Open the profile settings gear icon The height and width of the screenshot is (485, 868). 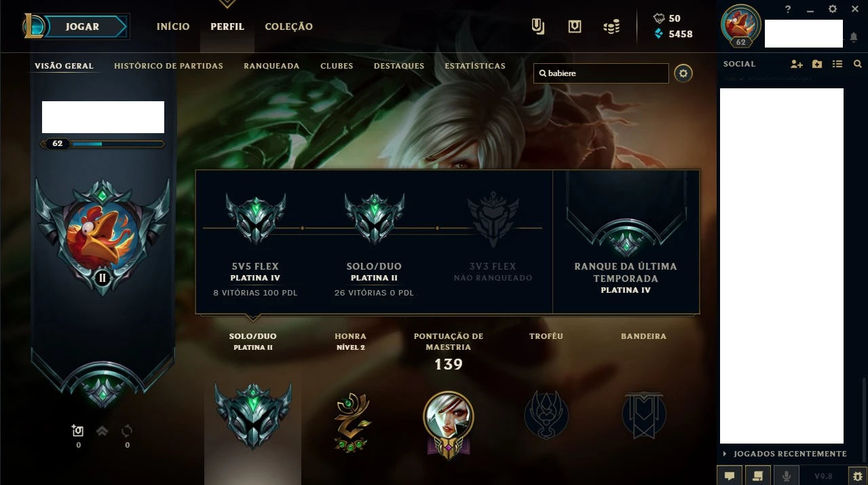point(683,73)
